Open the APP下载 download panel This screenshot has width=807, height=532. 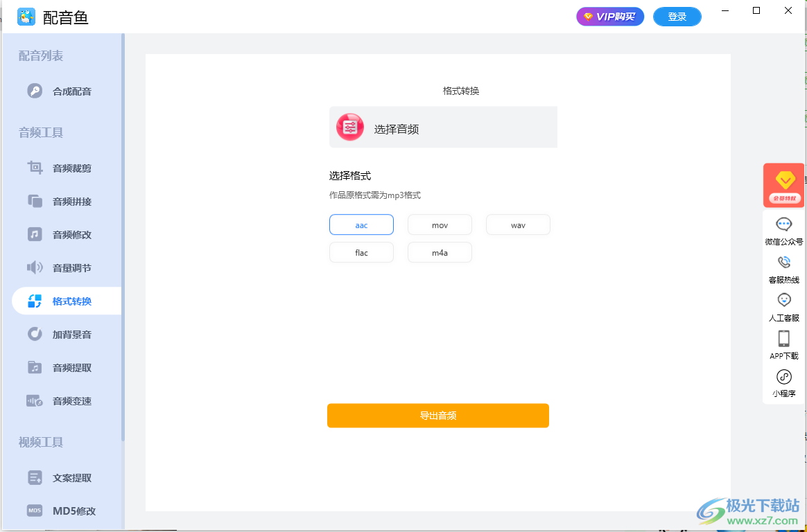tap(783, 344)
